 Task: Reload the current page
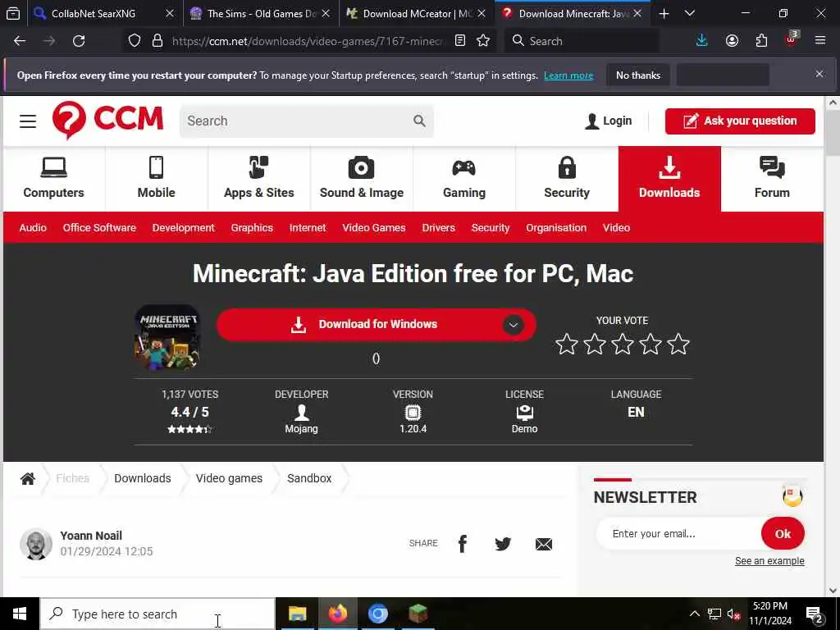(x=79, y=41)
